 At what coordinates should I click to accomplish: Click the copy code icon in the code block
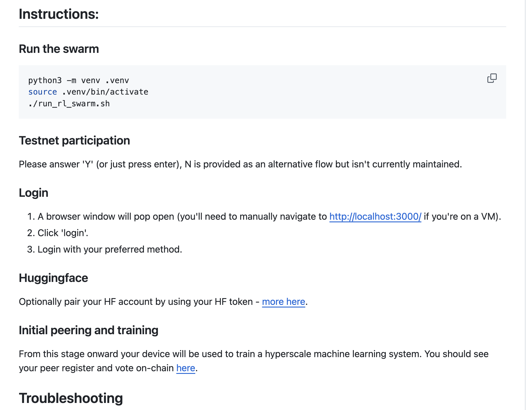[492, 78]
